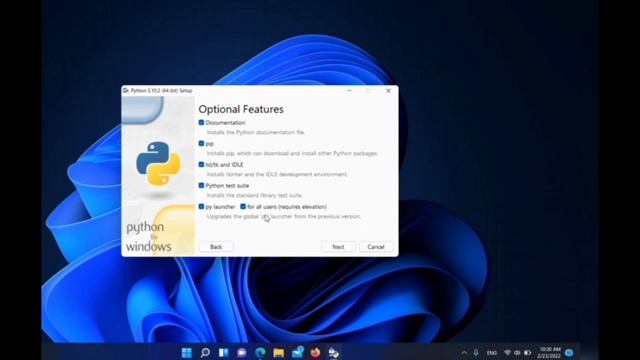Close the Python Setup window
The image size is (640, 360).
click(388, 91)
